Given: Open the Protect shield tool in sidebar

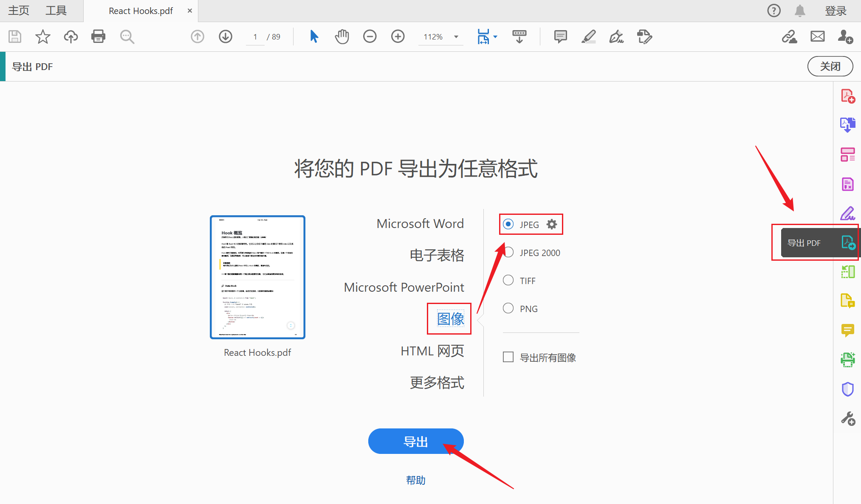Looking at the screenshot, I should [x=847, y=389].
